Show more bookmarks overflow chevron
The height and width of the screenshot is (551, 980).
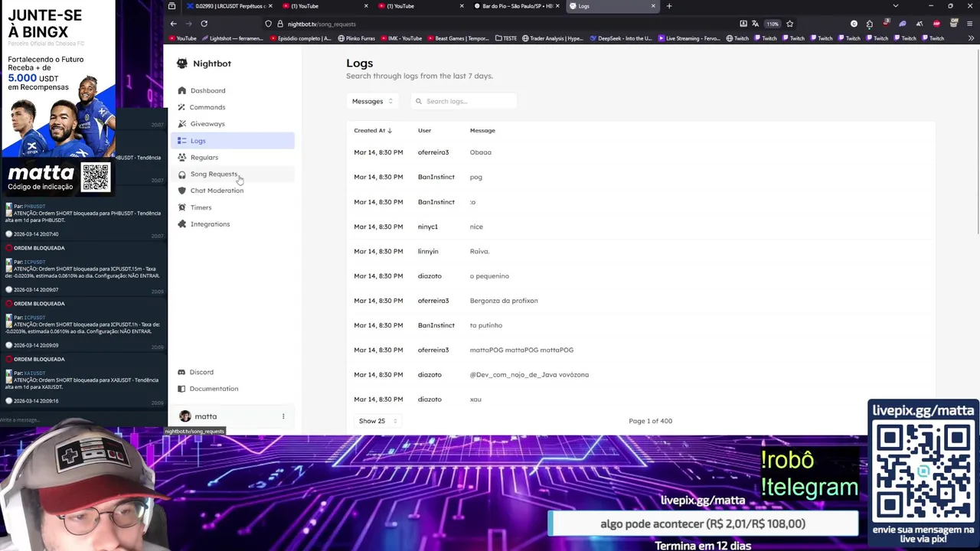pyautogui.click(x=972, y=38)
